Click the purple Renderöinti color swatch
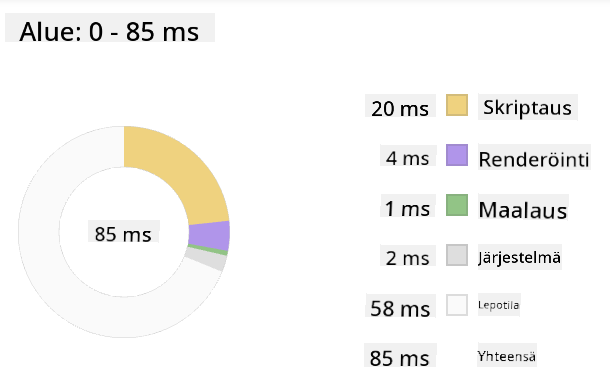The height and width of the screenshot is (378, 610). click(457, 155)
